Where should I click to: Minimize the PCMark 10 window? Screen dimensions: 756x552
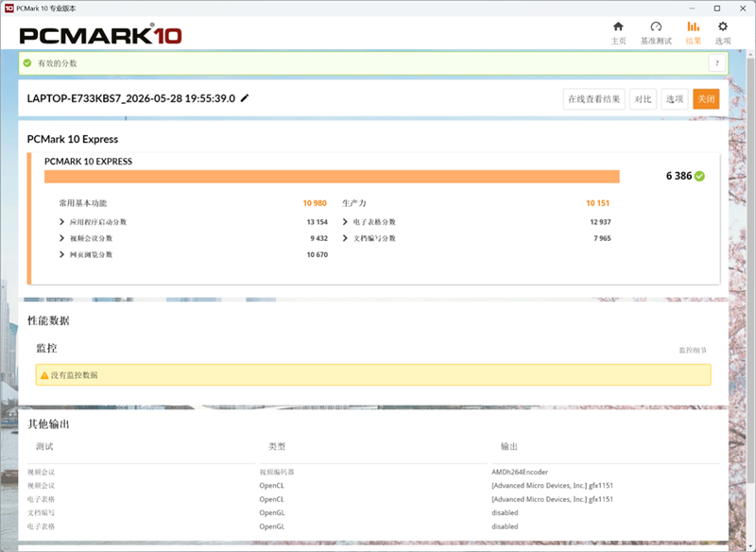pyautogui.click(x=693, y=9)
